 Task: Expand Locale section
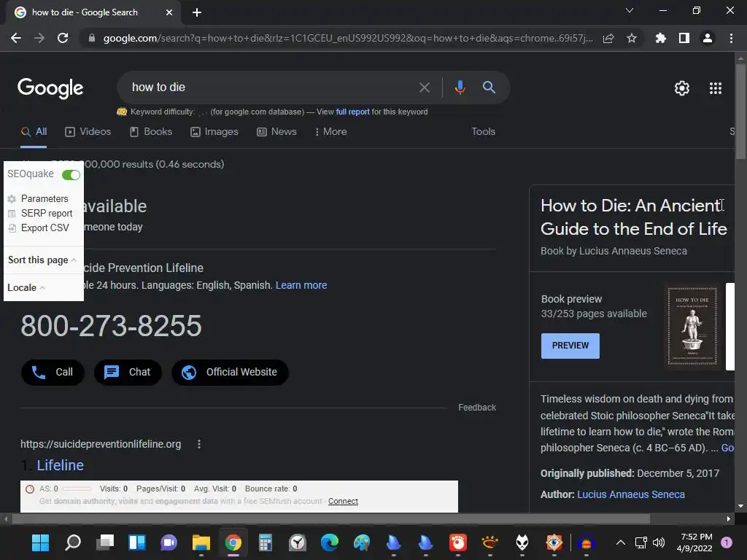click(x=26, y=287)
